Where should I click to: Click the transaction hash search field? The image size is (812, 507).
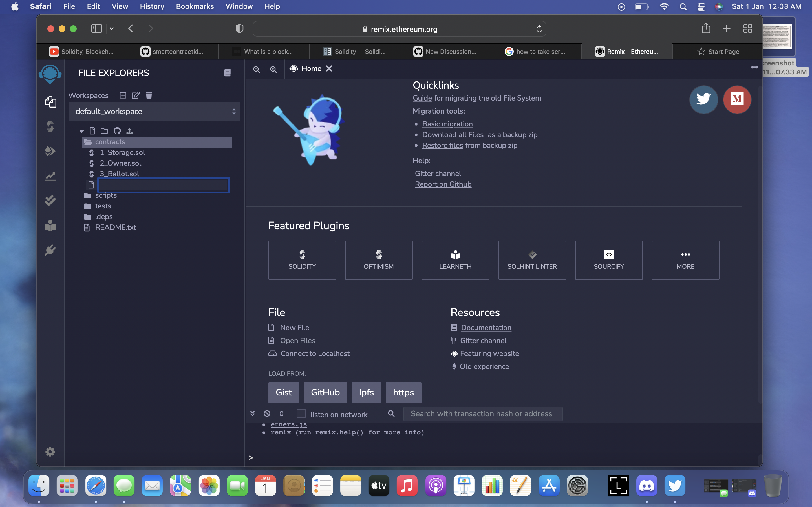click(x=482, y=414)
